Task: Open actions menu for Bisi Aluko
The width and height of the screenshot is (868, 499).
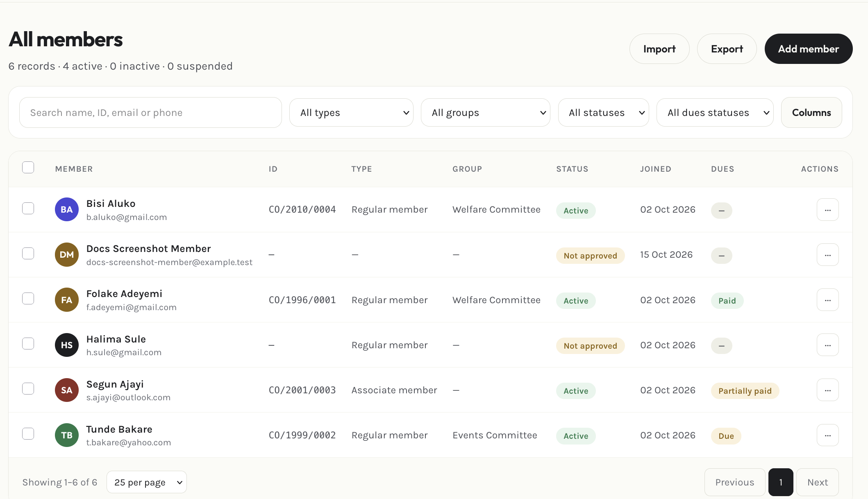Action: pos(827,210)
